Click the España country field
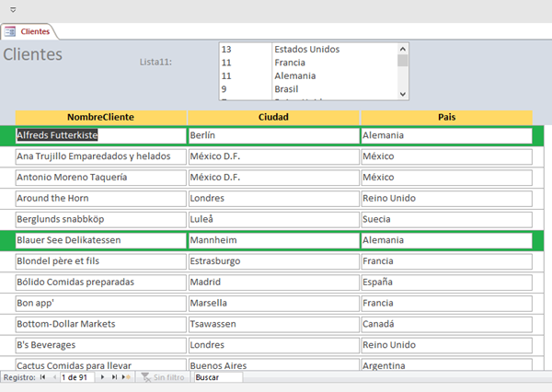552x392 pixels. click(447, 282)
